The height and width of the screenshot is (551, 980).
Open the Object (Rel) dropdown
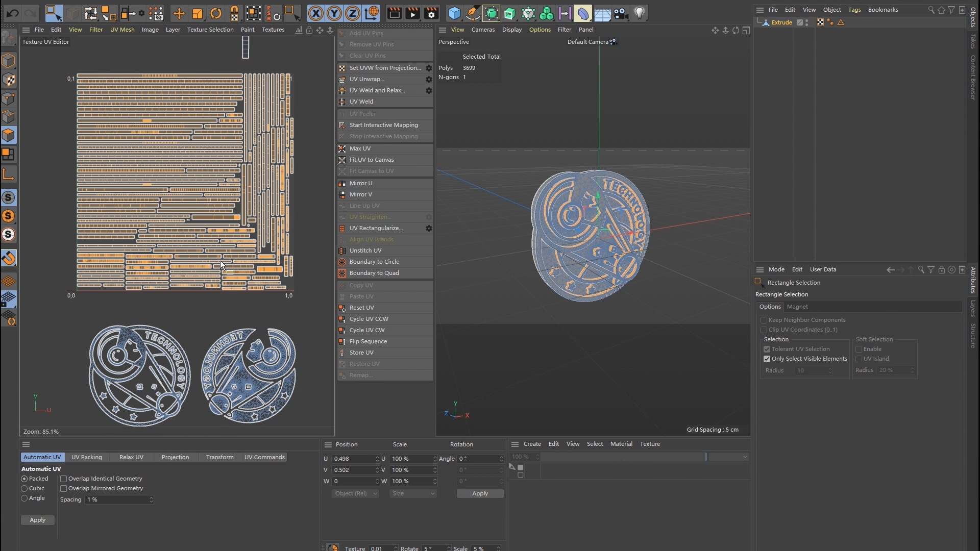355,494
